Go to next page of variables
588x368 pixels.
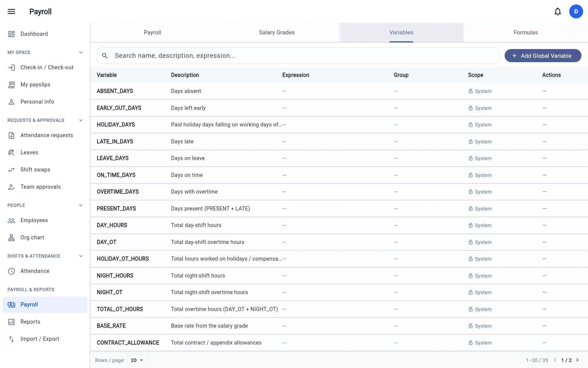pos(577,360)
